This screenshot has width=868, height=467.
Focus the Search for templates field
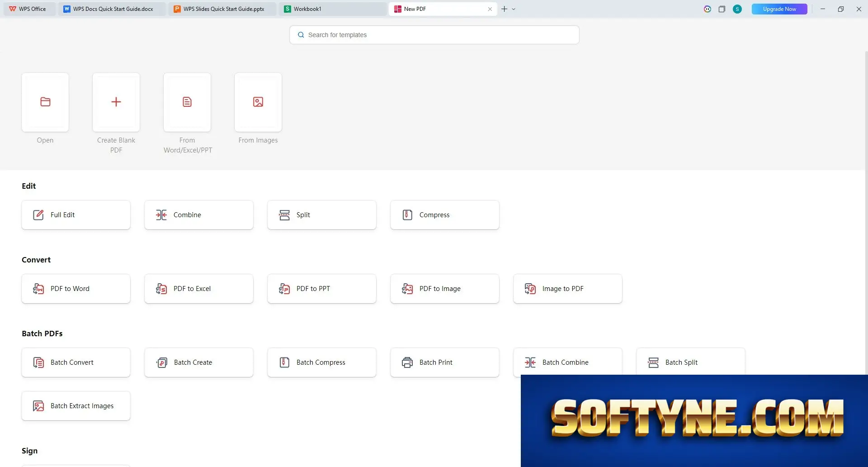click(434, 35)
